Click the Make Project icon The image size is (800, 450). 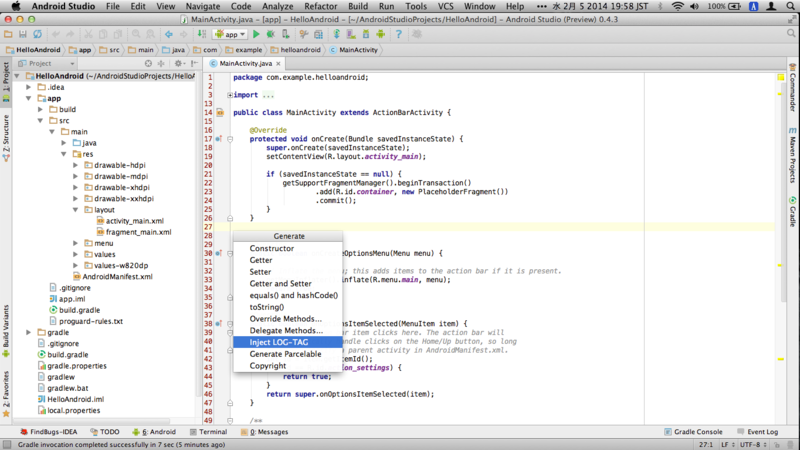coord(202,34)
